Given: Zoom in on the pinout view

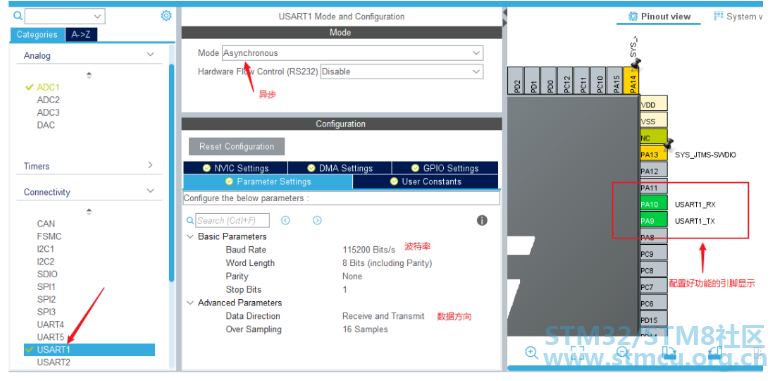Looking at the screenshot, I should (x=531, y=352).
